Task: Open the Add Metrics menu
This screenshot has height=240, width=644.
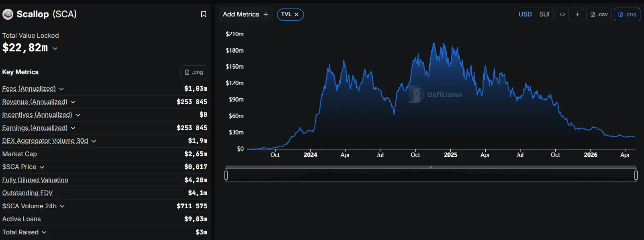Action: (x=245, y=14)
